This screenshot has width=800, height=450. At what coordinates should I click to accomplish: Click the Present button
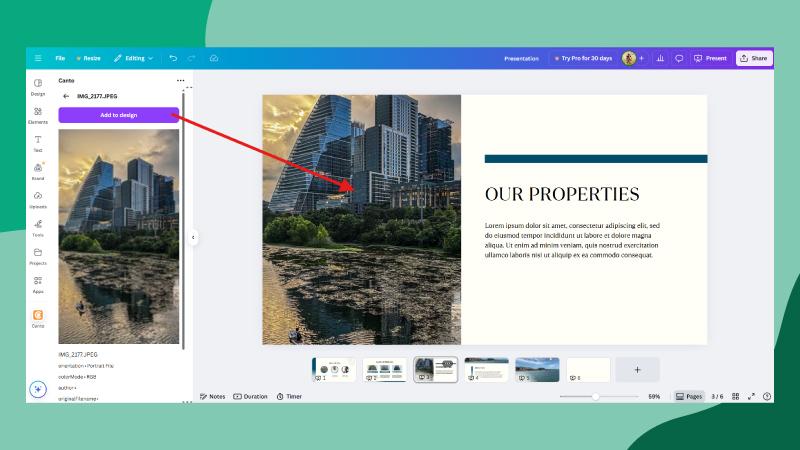710,58
